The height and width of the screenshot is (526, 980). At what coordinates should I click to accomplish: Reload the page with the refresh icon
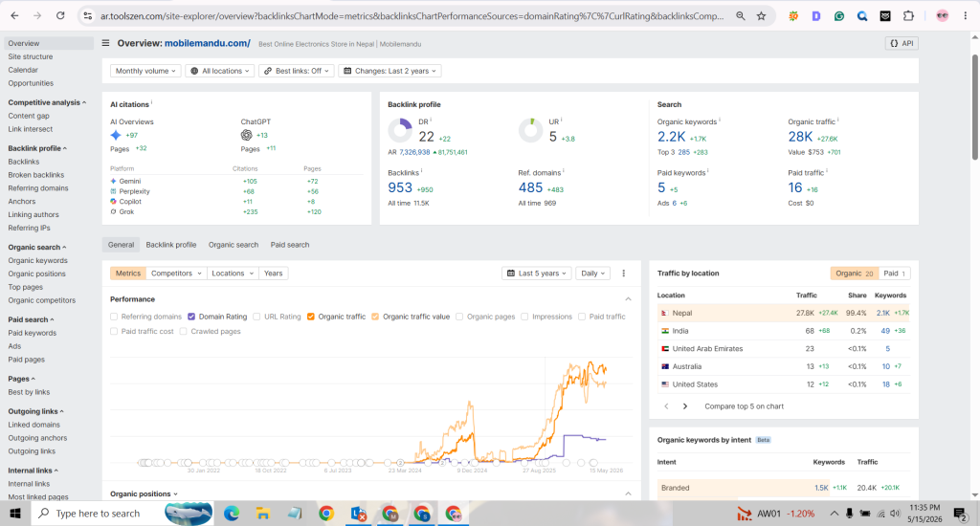point(60,15)
